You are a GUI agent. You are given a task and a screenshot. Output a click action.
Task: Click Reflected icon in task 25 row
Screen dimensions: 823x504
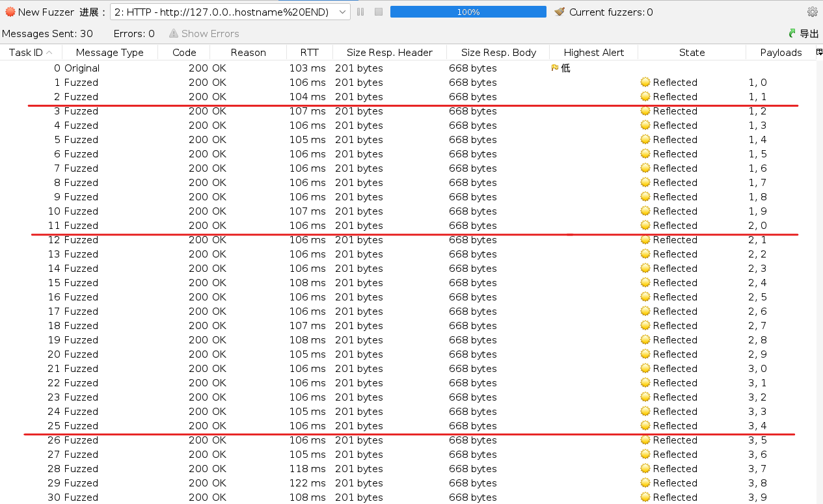[x=645, y=425]
